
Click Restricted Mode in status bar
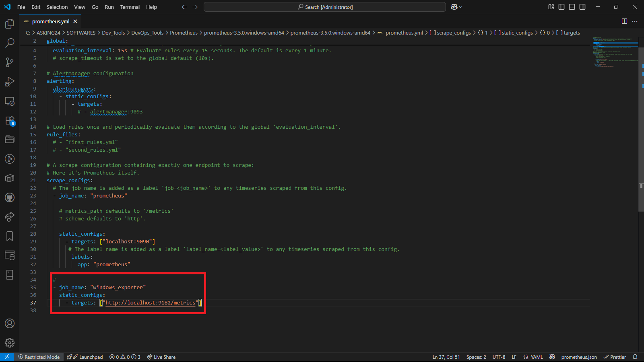39,357
